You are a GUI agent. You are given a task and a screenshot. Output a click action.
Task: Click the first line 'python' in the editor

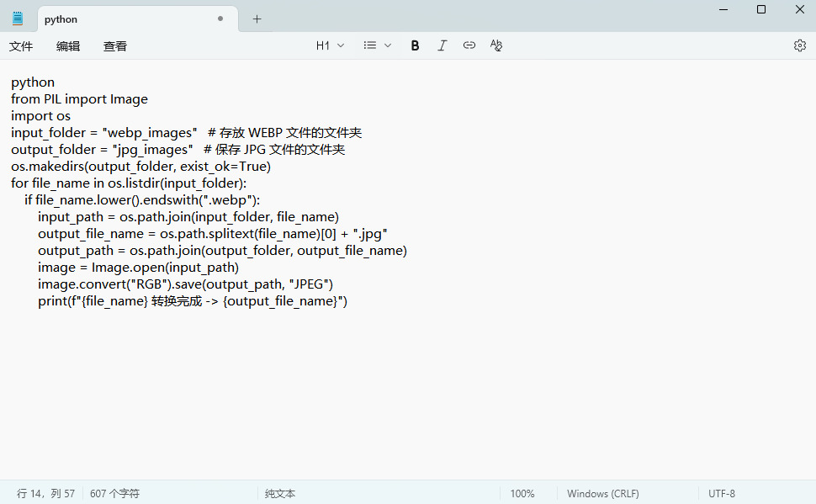point(33,82)
